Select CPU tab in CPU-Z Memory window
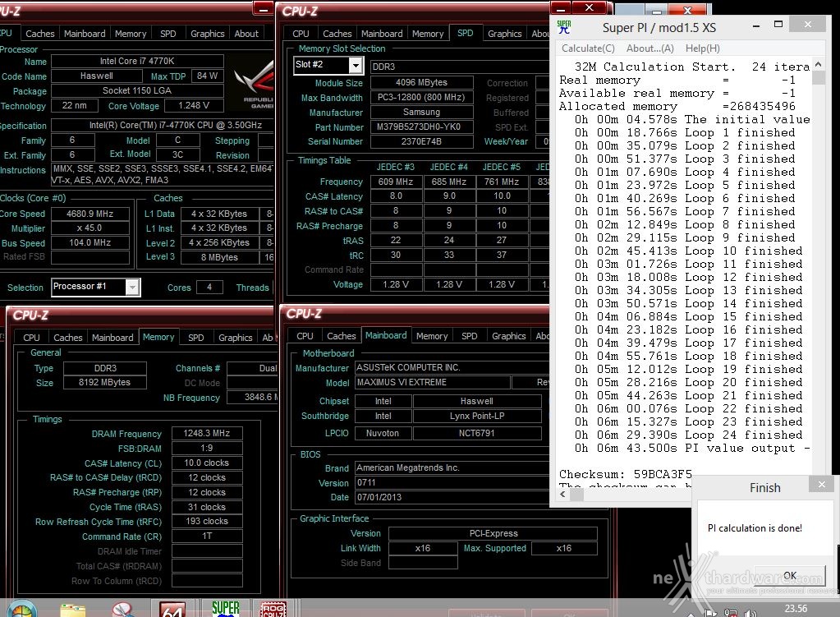This screenshot has height=617, width=840. click(31, 337)
